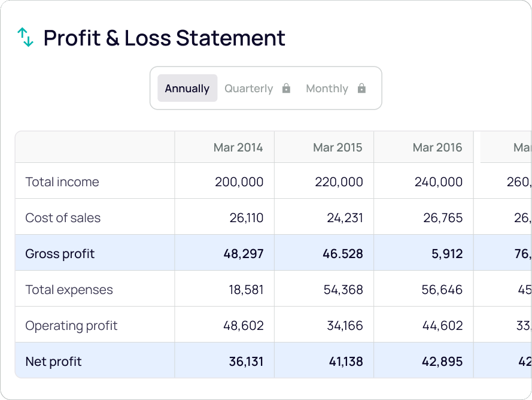Click the Mar 2014 column header
The width and height of the screenshot is (532, 400).
pyautogui.click(x=238, y=147)
